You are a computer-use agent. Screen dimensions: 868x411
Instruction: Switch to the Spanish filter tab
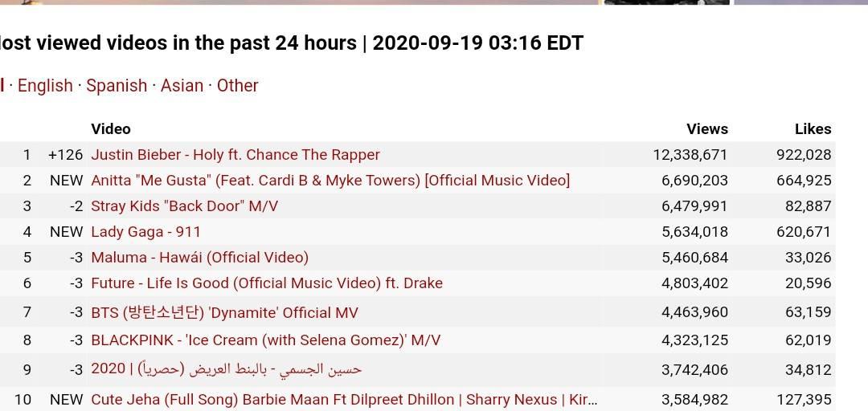coord(117,86)
